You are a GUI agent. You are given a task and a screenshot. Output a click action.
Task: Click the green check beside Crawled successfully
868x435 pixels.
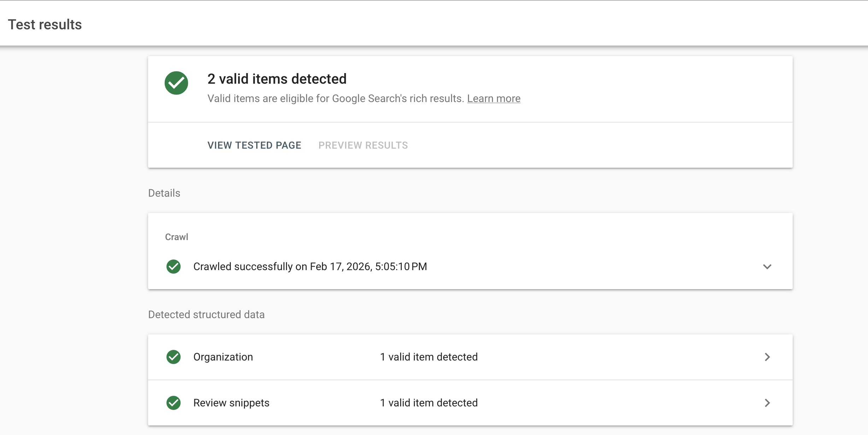click(174, 267)
